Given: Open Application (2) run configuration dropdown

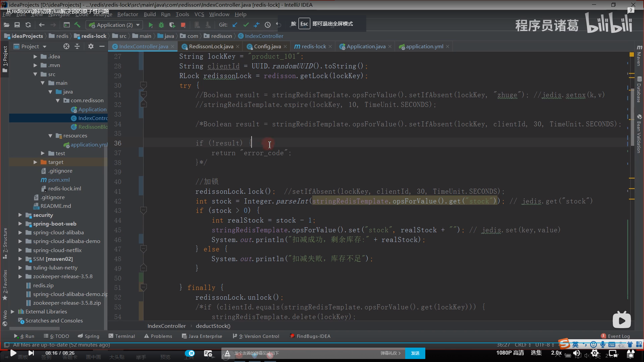Looking at the screenshot, I should click(x=114, y=25).
